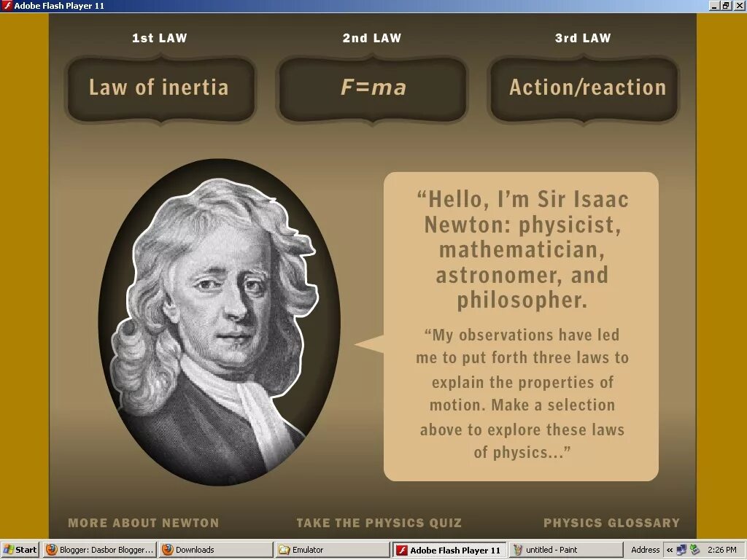Open the network connection tray icon
The height and width of the screenshot is (560, 747).
click(x=682, y=550)
